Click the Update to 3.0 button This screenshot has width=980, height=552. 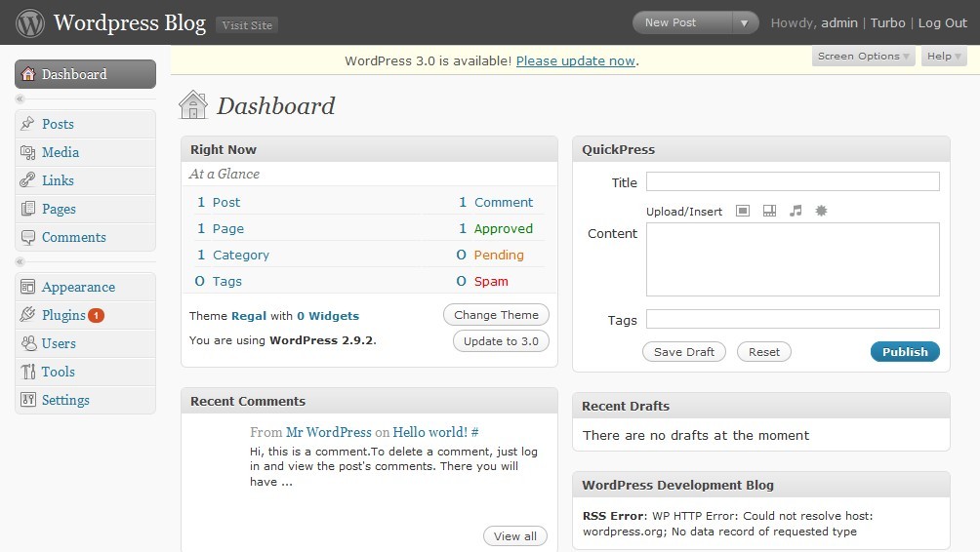pos(501,341)
